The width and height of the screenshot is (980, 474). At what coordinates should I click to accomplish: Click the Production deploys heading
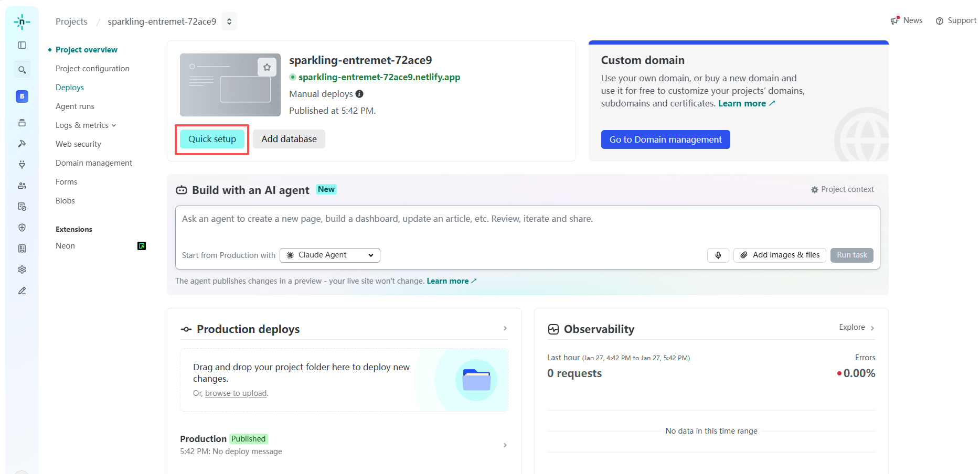tap(248, 329)
